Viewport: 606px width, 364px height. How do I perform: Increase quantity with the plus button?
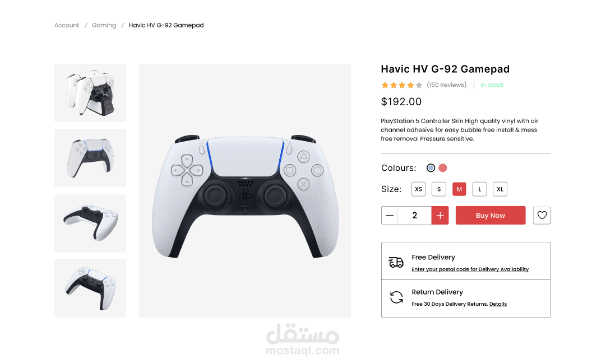[x=440, y=215]
